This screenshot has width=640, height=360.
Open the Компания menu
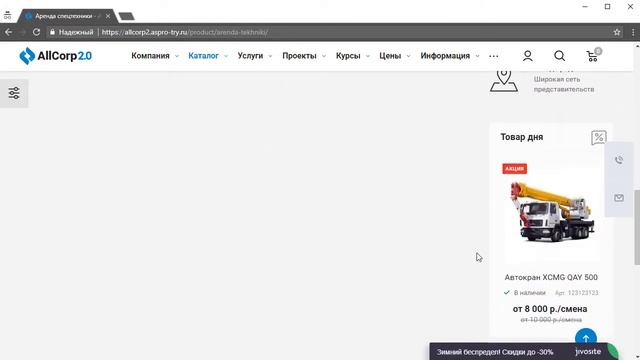[x=150, y=56]
